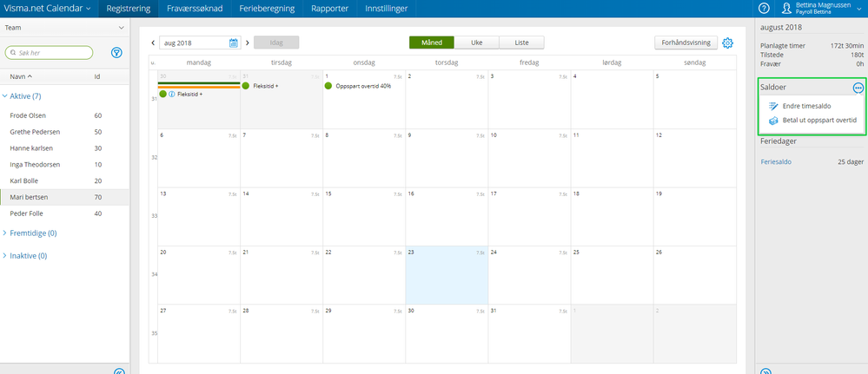The height and width of the screenshot is (374, 868).
Task: Open the Team selector dropdown
Action: click(64, 27)
